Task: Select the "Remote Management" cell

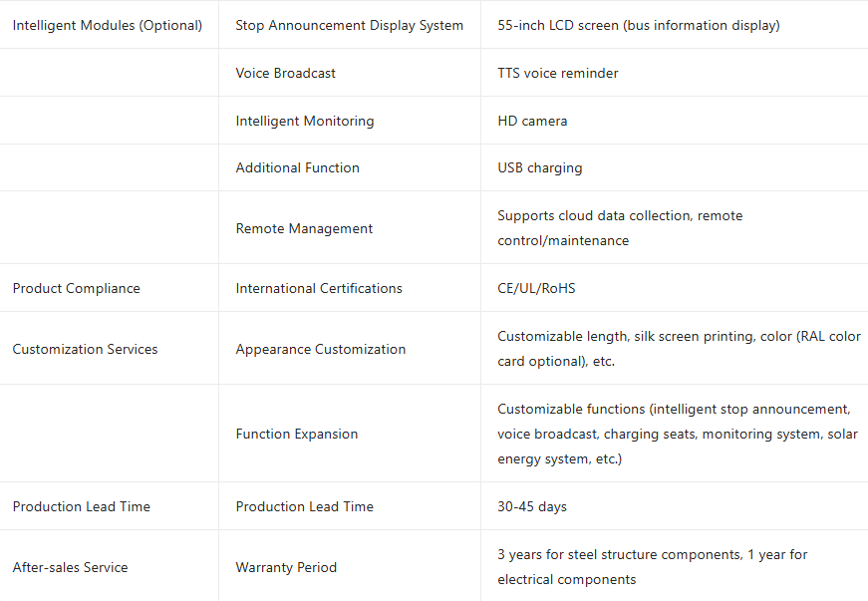Action: click(304, 228)
